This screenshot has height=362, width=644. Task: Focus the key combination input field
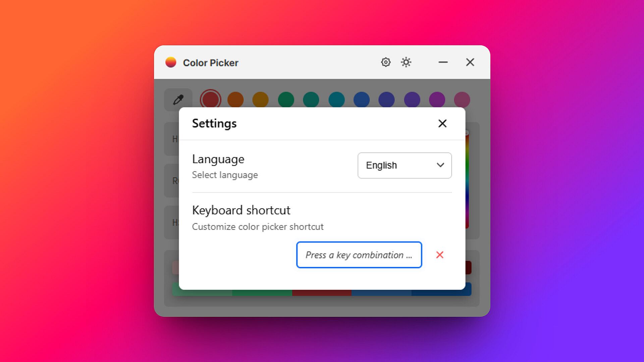point(359,255)
